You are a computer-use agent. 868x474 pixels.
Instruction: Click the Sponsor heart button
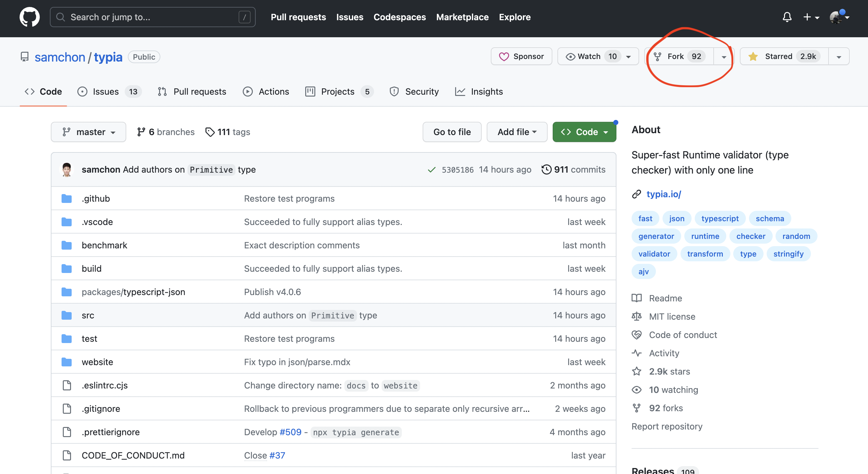click(521, 56)
